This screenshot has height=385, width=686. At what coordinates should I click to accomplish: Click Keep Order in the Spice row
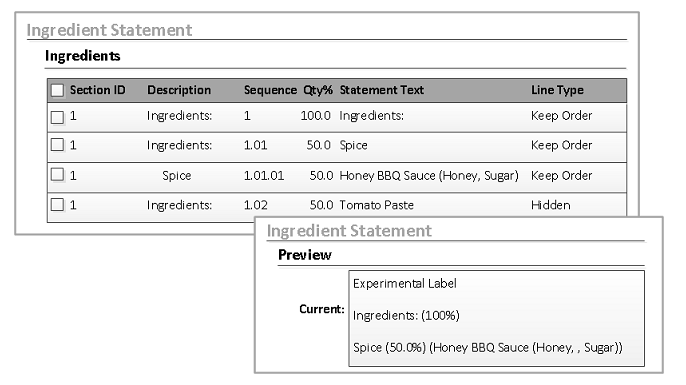pos(561,145)
